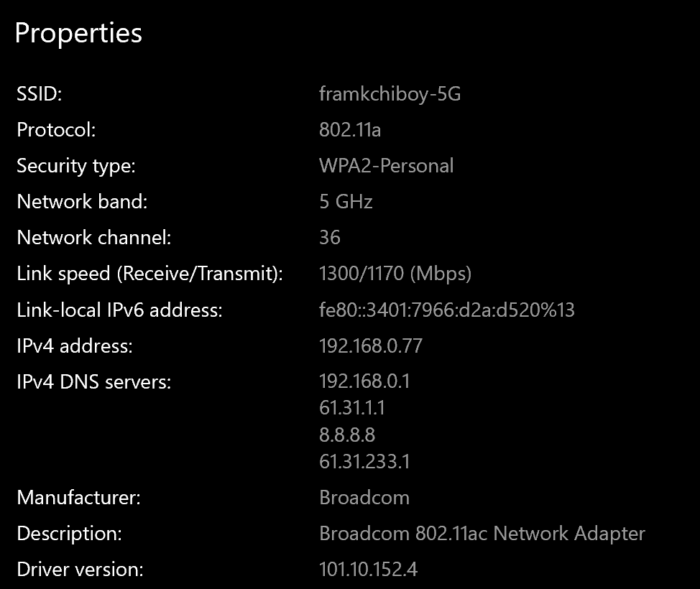Click DNS server 61.31.1.1
Image resolution: width=700 pixels, height=589 pixels.
(352, 408)
